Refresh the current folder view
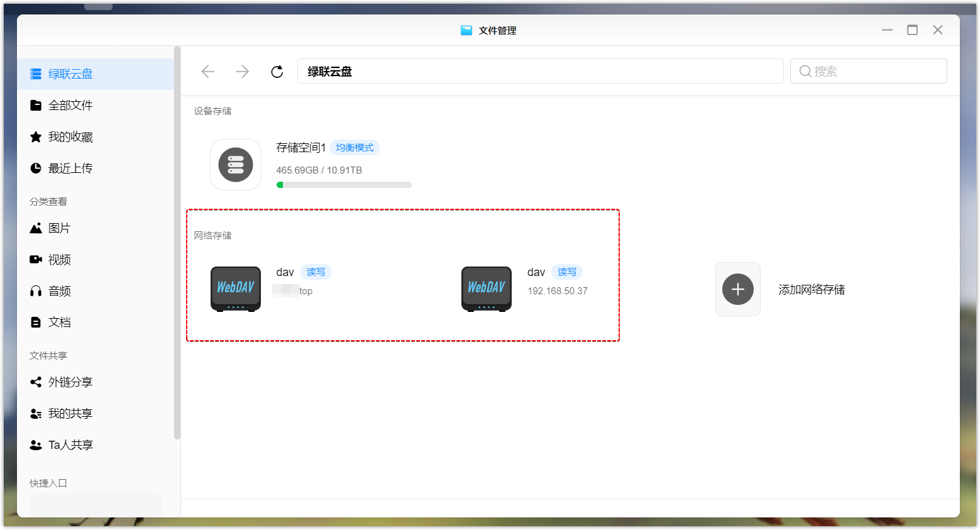Viewport: 980px width, 530px height. click(277, 71)
